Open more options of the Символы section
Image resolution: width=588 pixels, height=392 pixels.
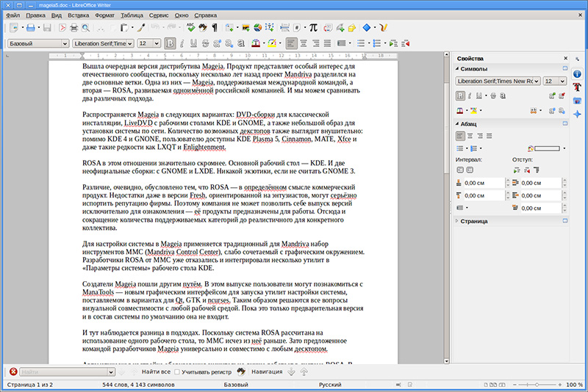pyautogui.click(x=565, y=68)
